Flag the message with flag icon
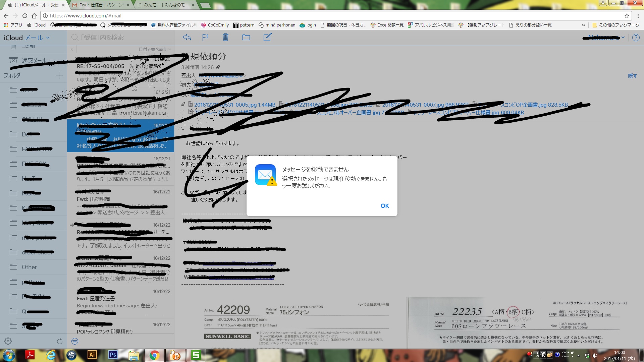The width and height of the screenshot is (644, 362). pyautogui.click(x=205, y=37)
